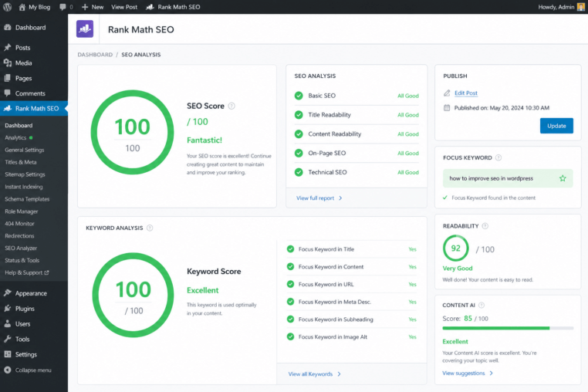This screenshot has width=588, height=392.
Task: Open SEO Analyzer submenu
Action: pos(21,248)
